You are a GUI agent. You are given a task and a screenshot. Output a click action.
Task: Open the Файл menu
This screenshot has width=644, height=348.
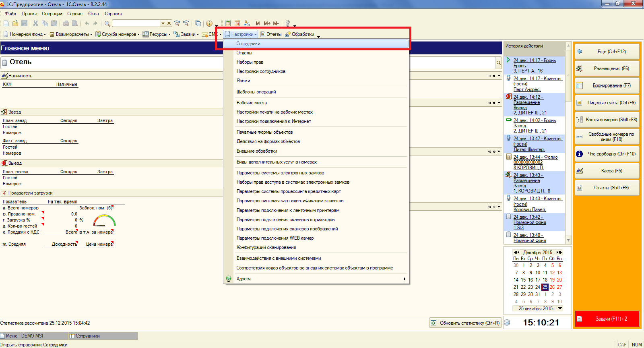tap(10, 14)
